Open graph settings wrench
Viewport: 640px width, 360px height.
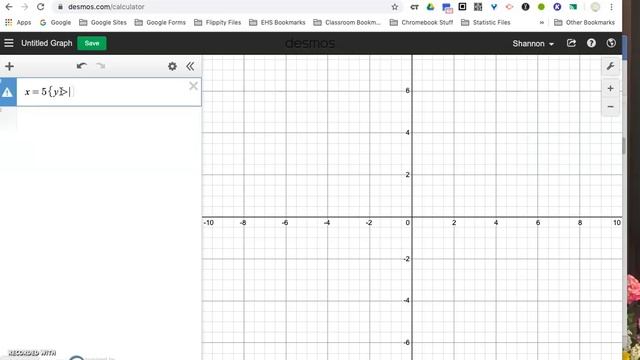(611, 66)
